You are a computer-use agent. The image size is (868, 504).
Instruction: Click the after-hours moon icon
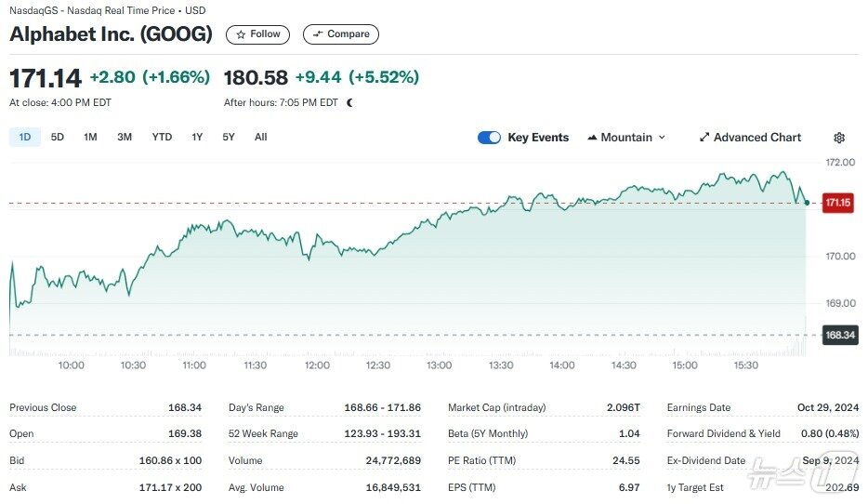349,103
